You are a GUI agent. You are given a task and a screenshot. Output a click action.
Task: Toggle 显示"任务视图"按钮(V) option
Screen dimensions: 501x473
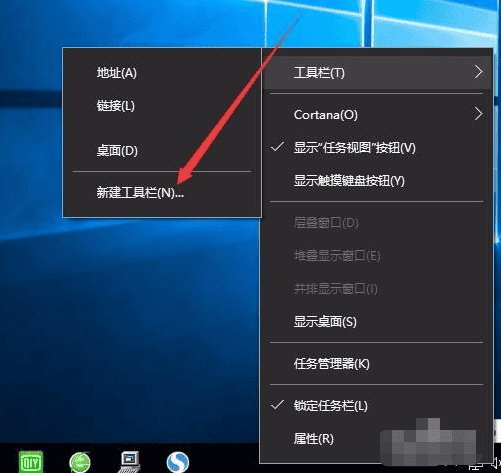(377, 148)
